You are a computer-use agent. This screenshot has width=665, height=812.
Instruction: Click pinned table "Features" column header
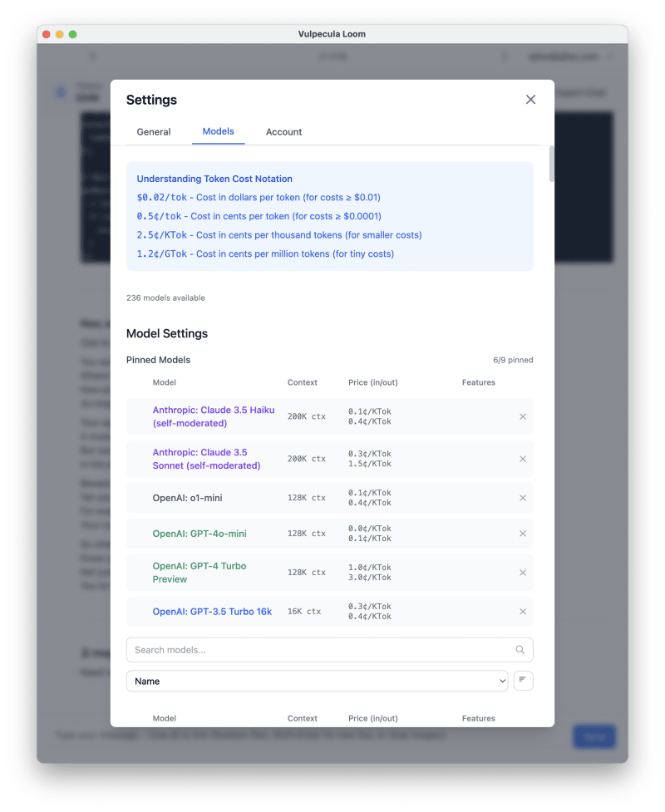pos(479,382)
